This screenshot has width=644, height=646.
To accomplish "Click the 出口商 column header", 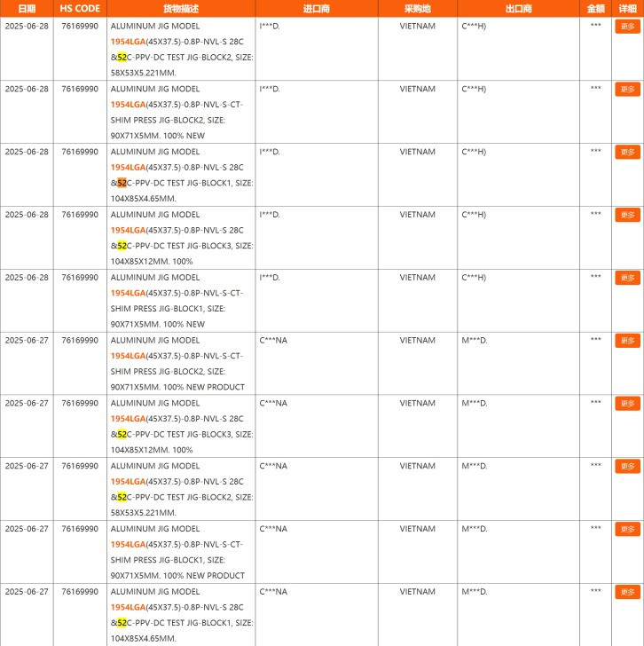I will tap(518, 9).
